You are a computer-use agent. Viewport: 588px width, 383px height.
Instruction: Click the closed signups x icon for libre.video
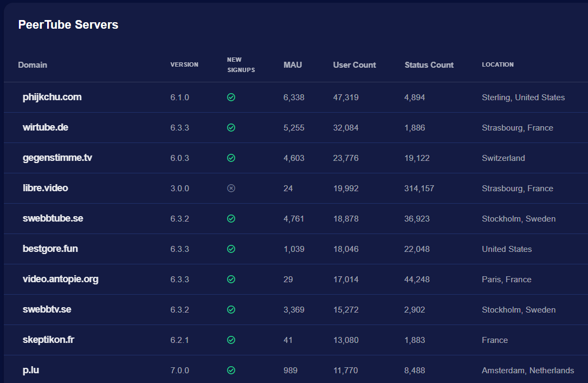[x=231, y=188]
